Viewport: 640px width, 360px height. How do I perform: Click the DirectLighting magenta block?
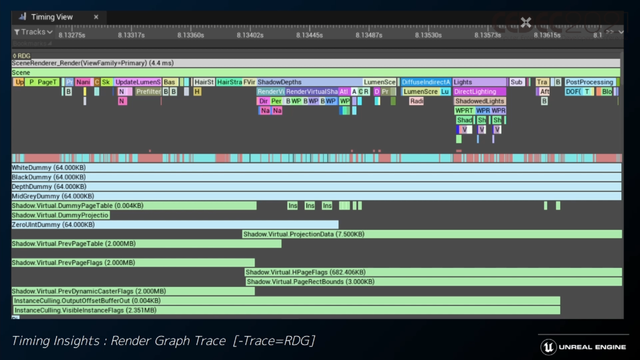480,91
